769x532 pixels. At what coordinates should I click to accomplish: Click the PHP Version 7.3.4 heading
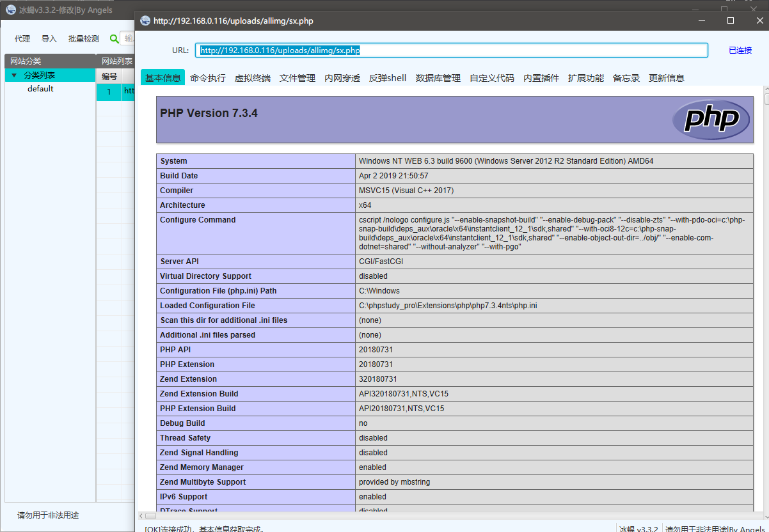[x=209, y=113]
